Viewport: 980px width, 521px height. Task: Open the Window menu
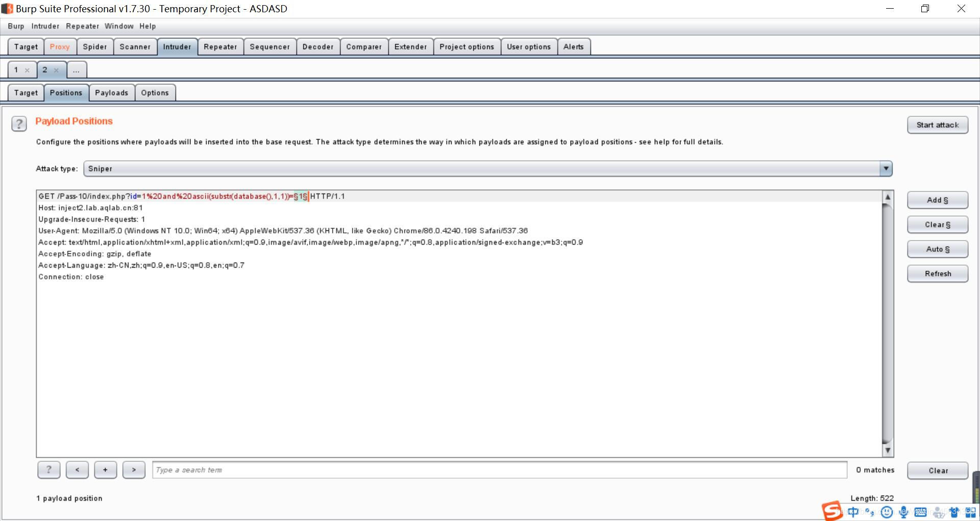119,26
